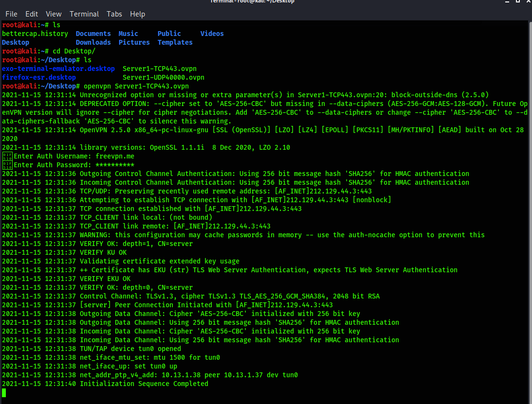Open the File menu
Image resolution: width=532 pixels, height=404 pixels.
(11, 14)
